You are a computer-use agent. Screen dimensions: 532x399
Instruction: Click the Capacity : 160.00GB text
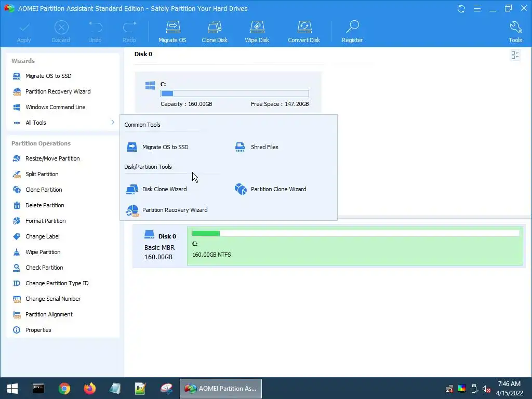click(x=187, y=104)
